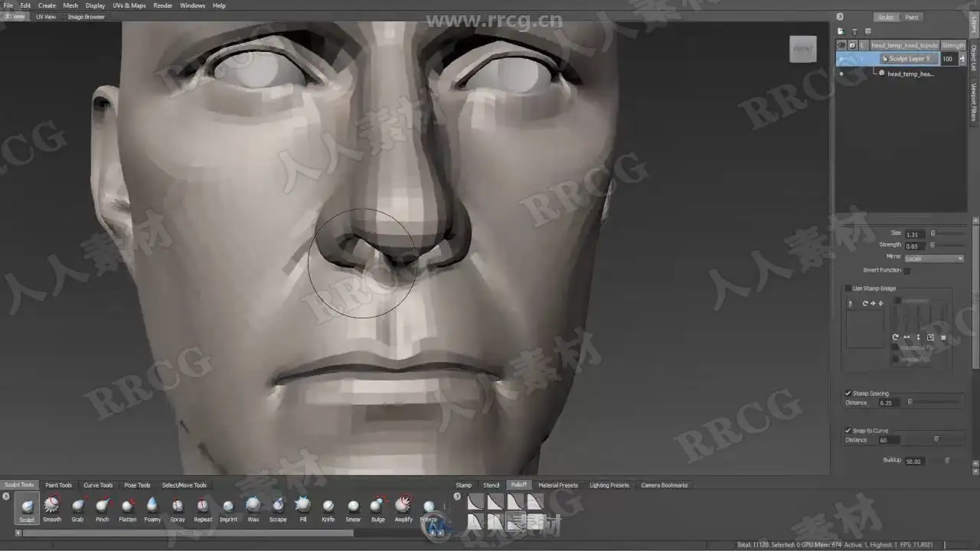Open the Create menu
Screen dimensions: 980x551
pyautogui.click(x=47, y=5)
